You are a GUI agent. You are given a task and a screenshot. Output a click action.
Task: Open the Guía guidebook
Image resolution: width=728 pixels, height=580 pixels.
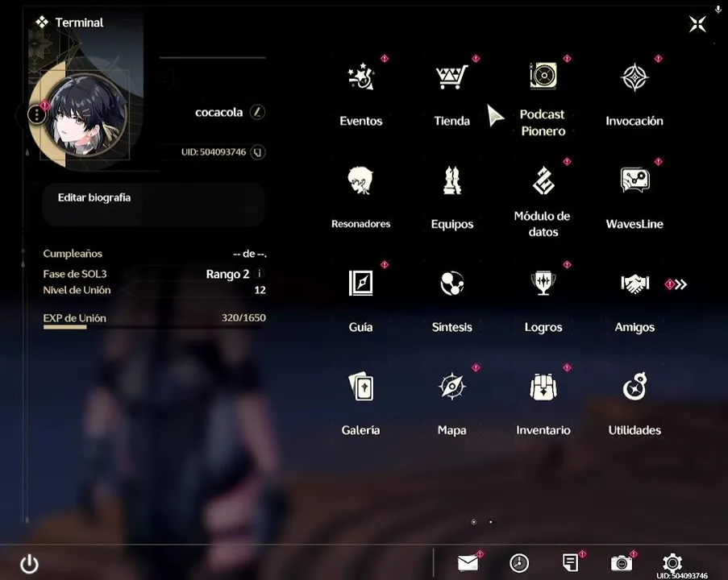(360, 283)
